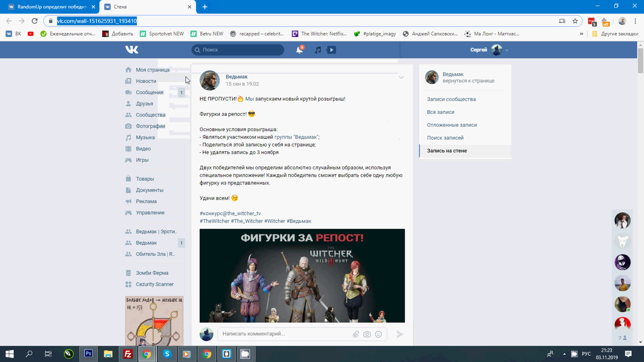
Task: Open the media cast icon in address bar
Action: (x=562, y=21)
